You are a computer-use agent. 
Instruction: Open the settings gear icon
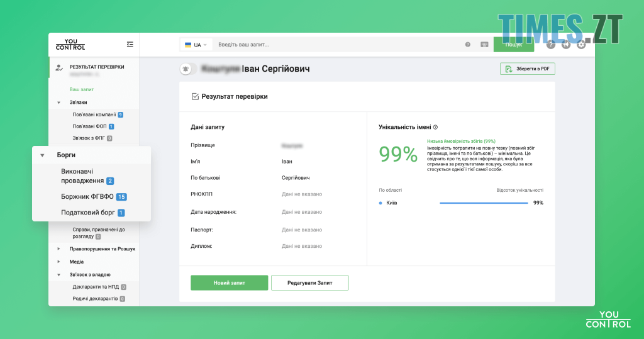(x=581, y=45)
